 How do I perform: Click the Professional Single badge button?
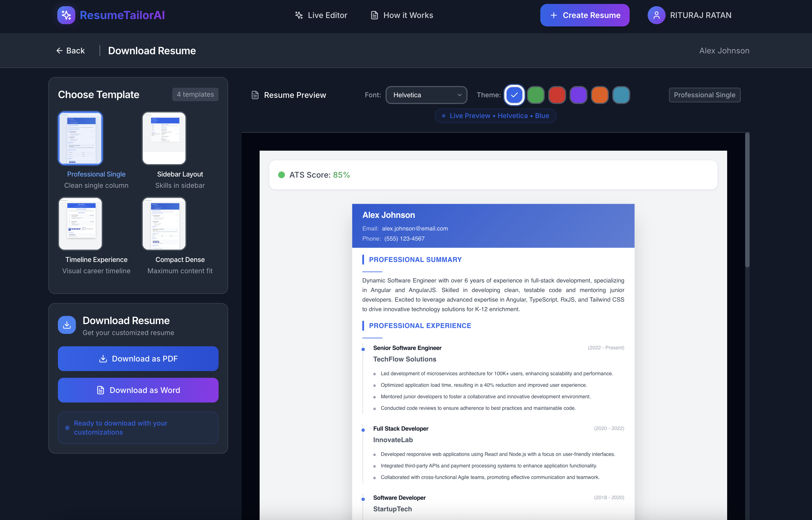(x=705, y=95)
